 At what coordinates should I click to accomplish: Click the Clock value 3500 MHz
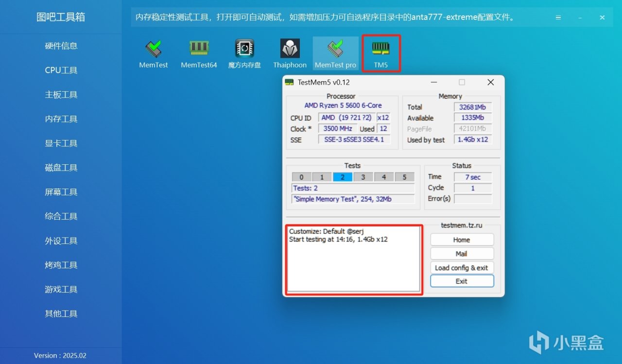click(x=338, y=129)
